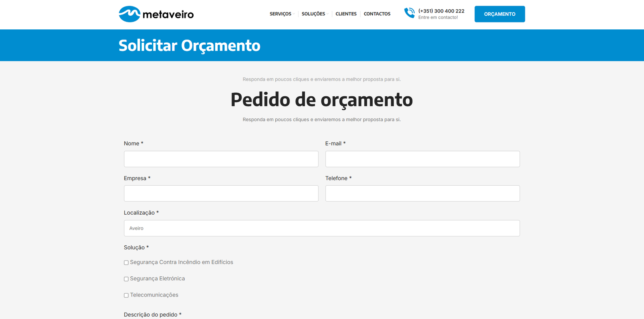Tick the Segurança Eletrónica checkbox
This screenshot has height=319, width=644.
[126, 279]
